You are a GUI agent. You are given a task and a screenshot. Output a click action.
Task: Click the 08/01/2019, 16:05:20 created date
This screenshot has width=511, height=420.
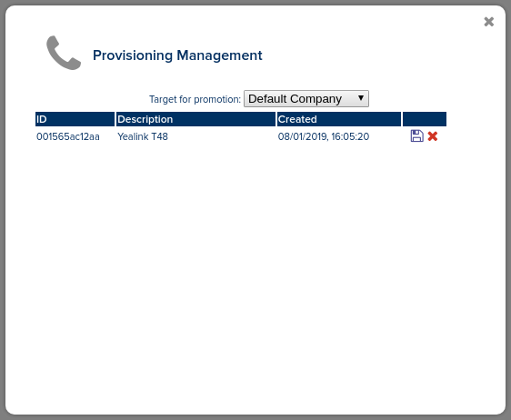pyautogui.click(x=324, y=136)
